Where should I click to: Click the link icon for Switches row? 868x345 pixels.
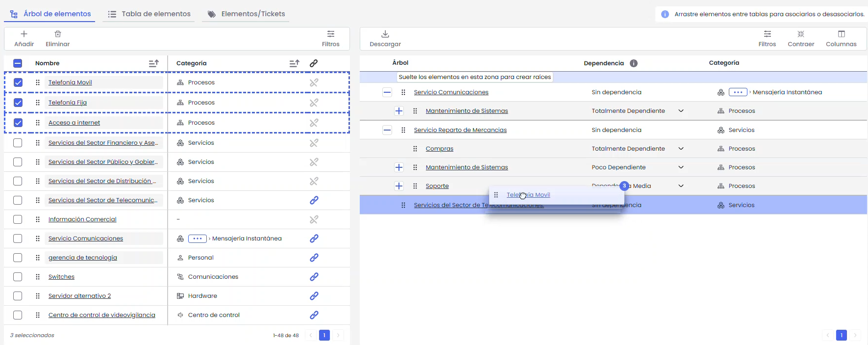[314, 277]
